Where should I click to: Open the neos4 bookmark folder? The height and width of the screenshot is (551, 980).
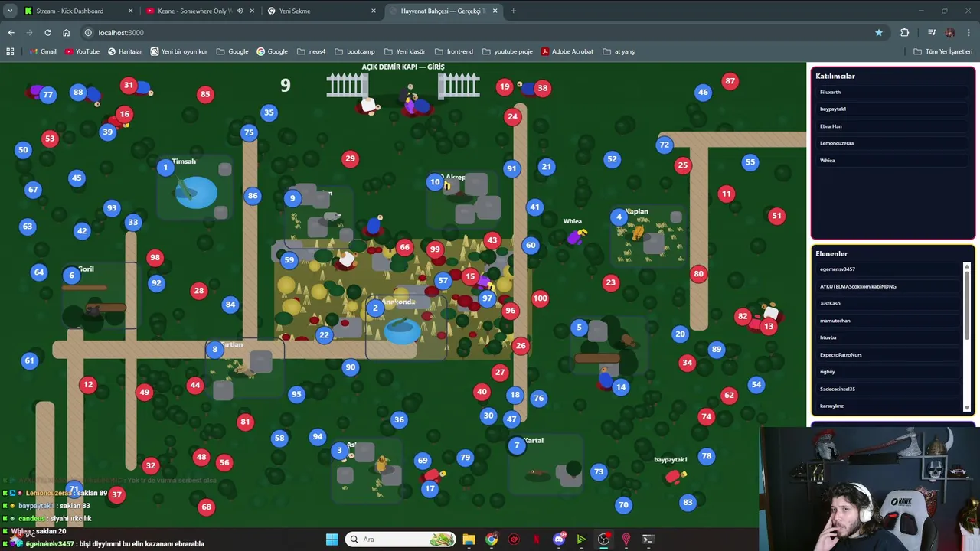[311, 51]
